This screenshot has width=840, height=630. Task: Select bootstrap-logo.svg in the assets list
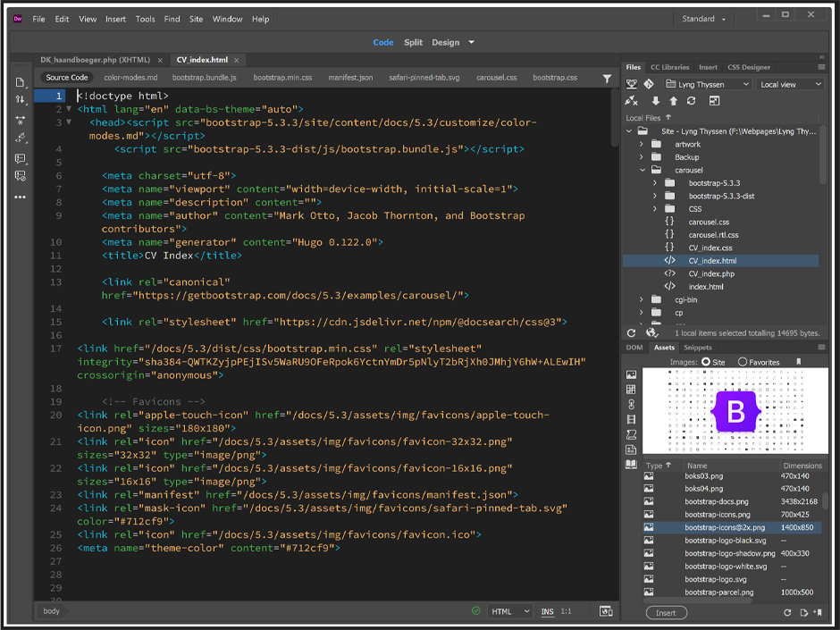click(x=715, y=579)
